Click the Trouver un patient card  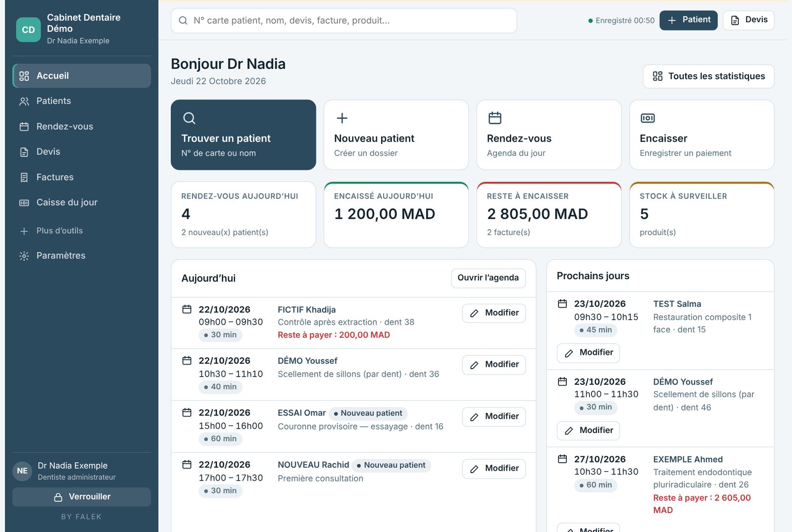[x=244, y=135]
